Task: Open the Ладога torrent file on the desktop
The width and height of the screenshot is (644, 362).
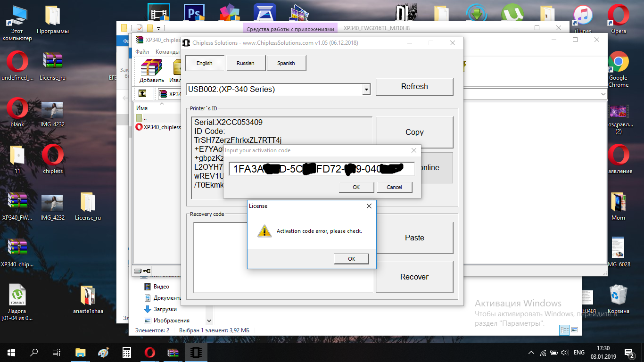Action: click(x=17, y=303)
